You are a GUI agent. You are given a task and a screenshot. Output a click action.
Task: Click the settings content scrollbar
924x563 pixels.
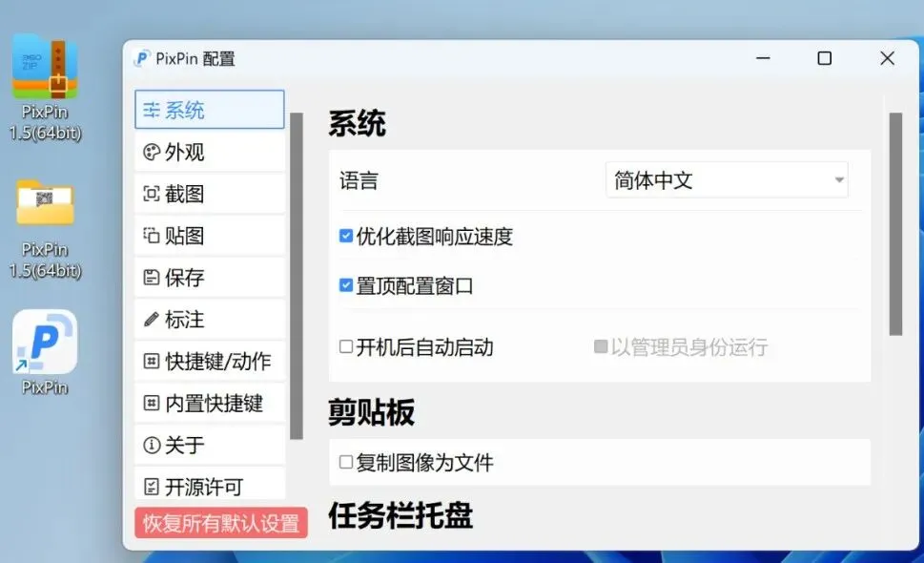tap(895, 224)
